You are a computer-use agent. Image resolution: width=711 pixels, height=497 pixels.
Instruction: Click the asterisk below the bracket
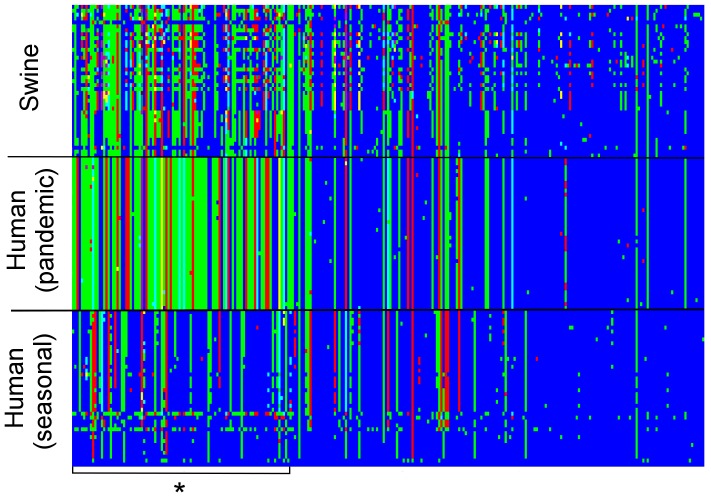[180, 489]
